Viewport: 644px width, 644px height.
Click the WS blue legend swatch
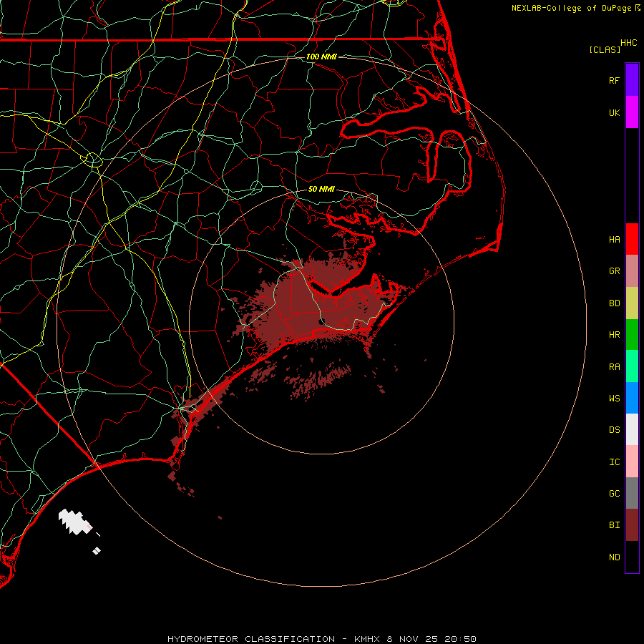pos(632,398)
